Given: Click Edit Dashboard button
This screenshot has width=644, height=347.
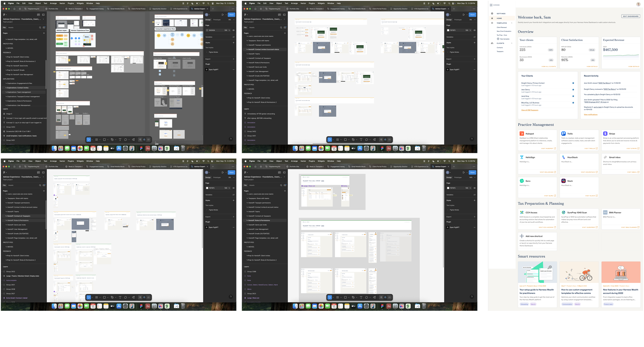Looking at the screenshot, I should pyautogui.click(x=631, y=16).
